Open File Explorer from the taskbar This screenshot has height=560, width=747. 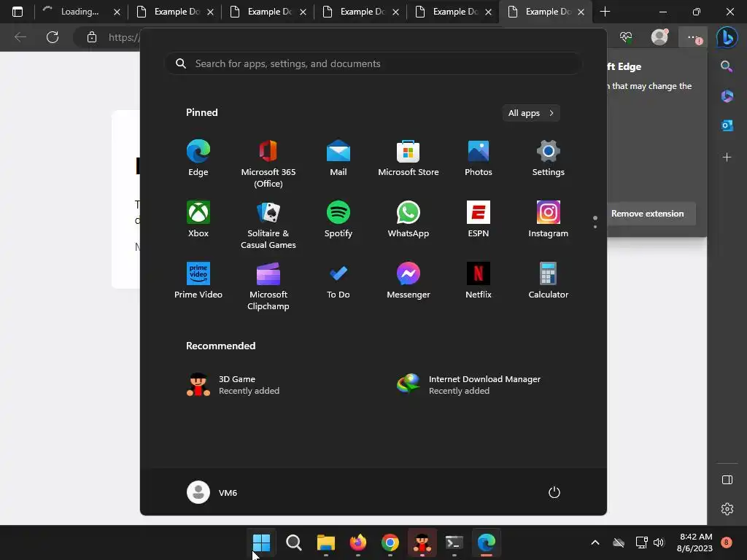(x=326, y=542)
